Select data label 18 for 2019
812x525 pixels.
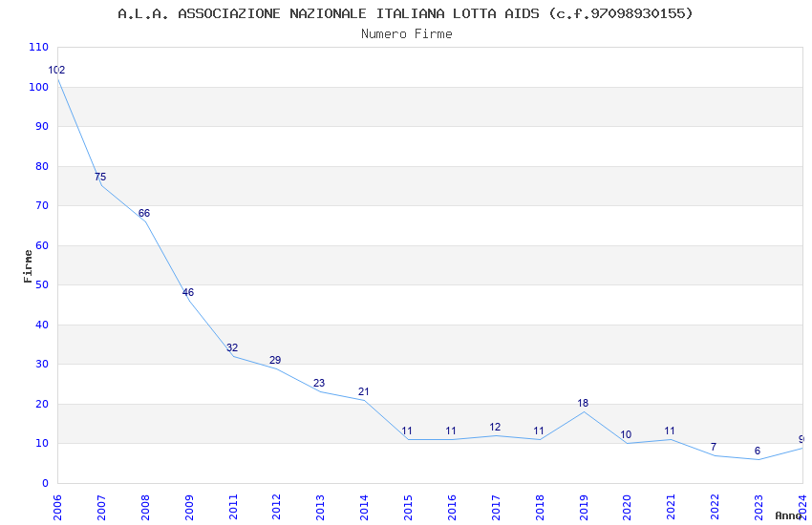pyautogui.click(x=583, y=403)
